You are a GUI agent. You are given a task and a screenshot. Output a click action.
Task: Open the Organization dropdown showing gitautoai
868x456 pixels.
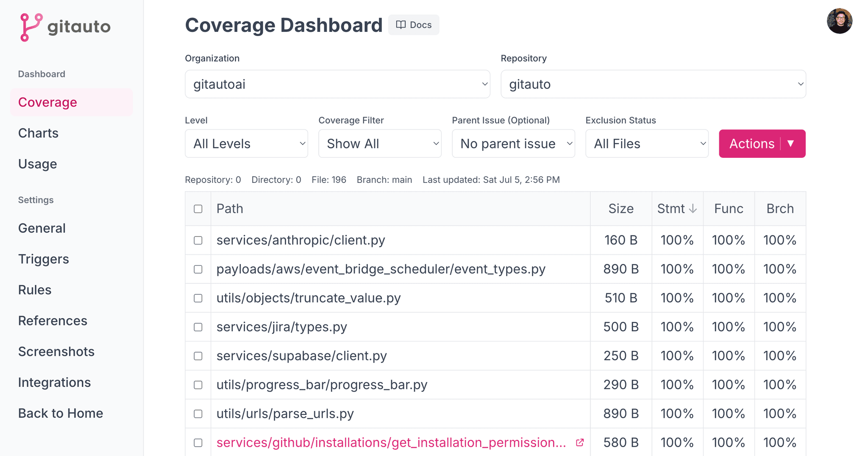tap(337, 84)
